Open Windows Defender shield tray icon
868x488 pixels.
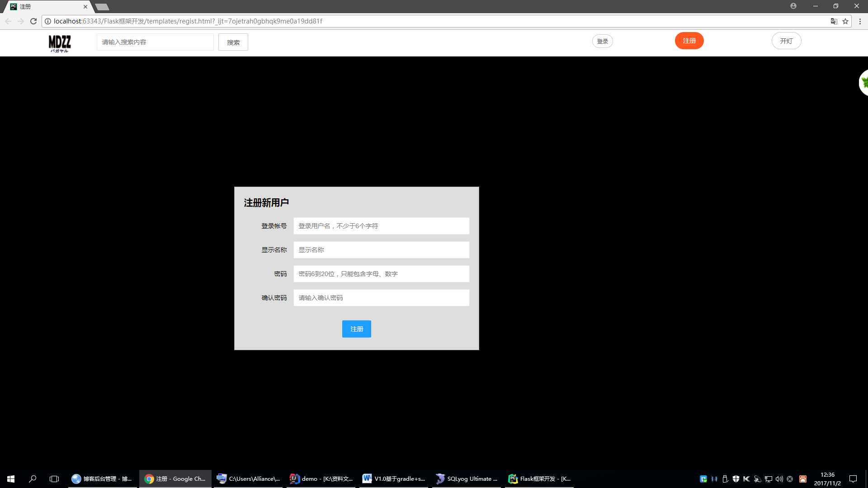736,479
